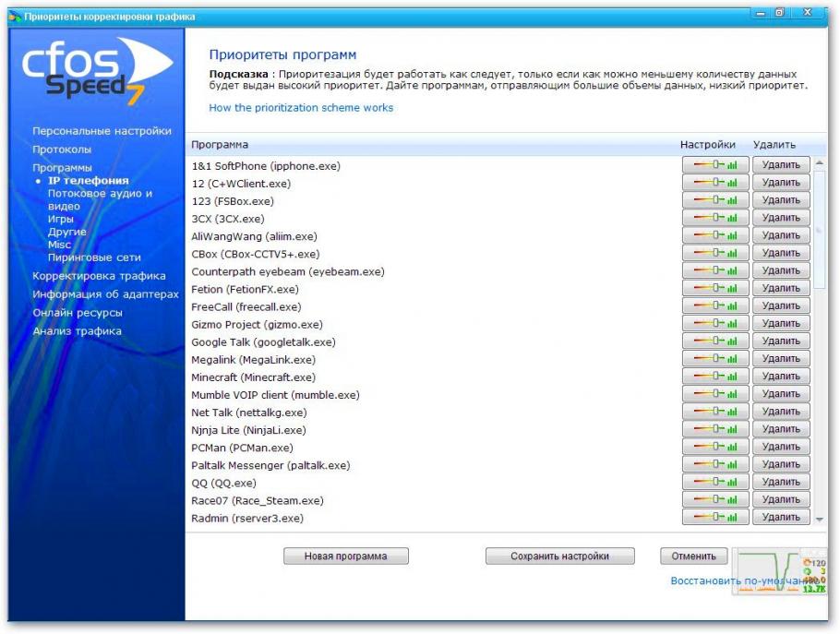Delete the Minecraft program entry

pos(781,377)
